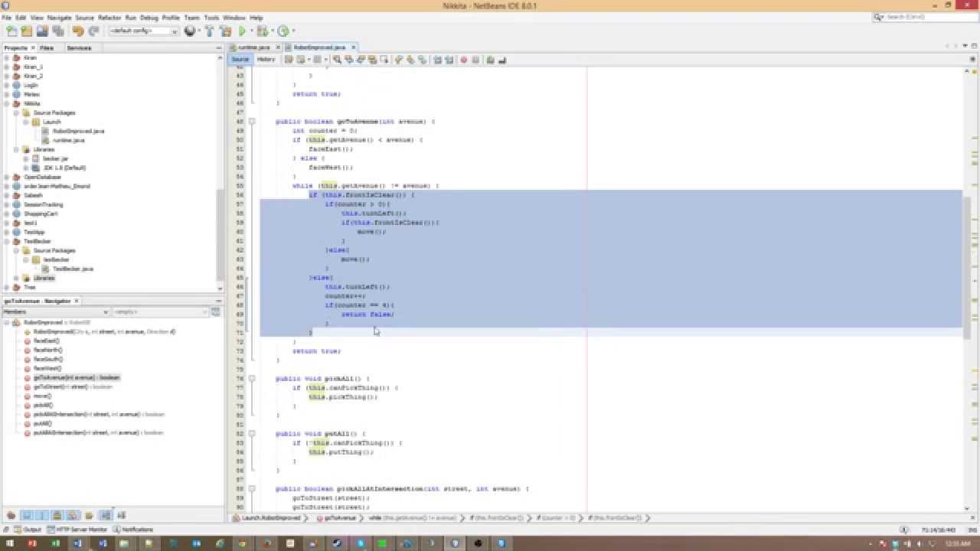Select move() in Navigator
Image resolution: width=980 pixels, height=551 pixels.
(x=42, y=396)
